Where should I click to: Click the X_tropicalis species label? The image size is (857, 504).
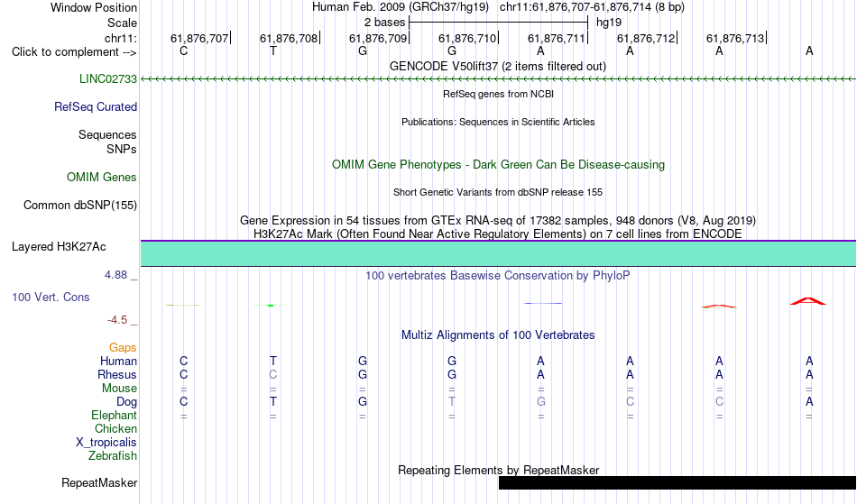[106, 443]
